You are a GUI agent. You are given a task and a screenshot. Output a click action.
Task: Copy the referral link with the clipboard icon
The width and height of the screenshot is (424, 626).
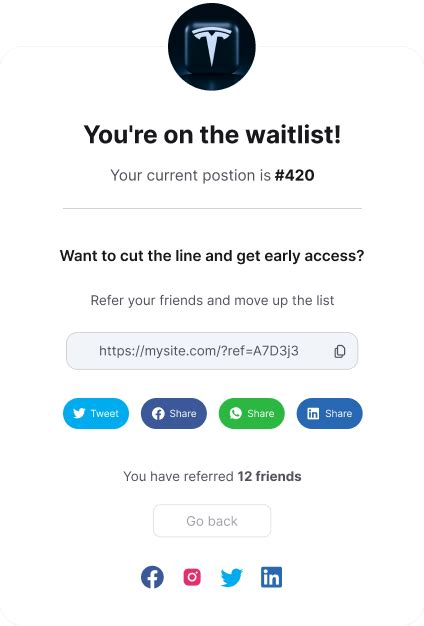pos(339,351)
